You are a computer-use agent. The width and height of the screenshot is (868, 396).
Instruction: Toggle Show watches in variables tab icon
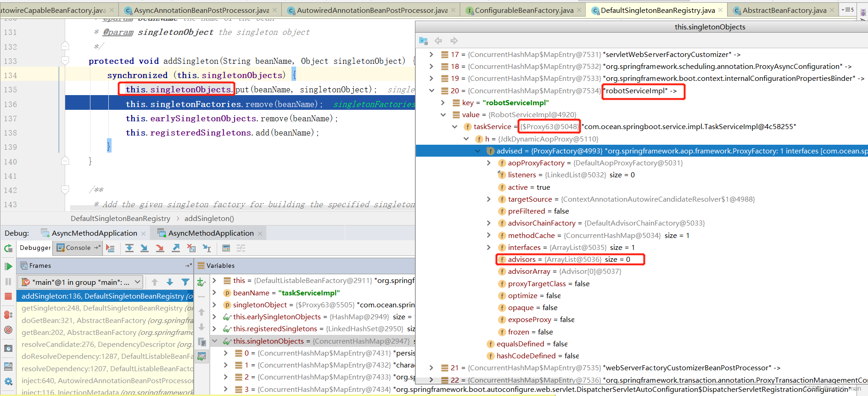[202, 356]
